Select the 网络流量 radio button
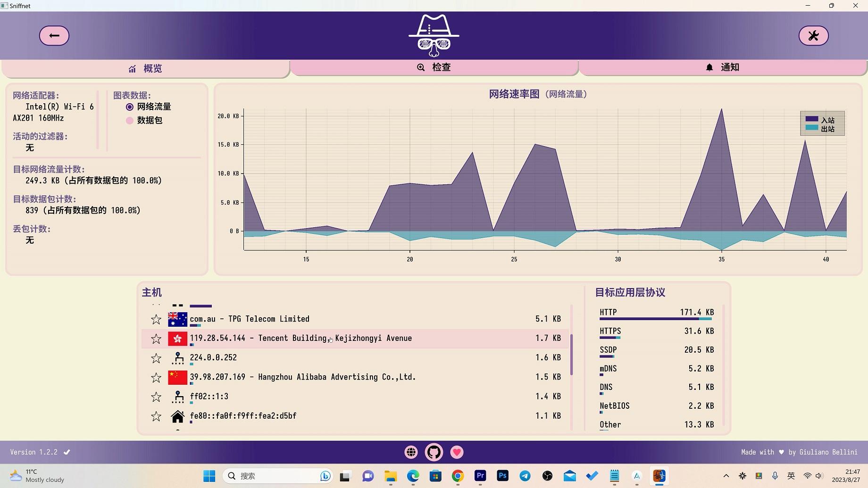The width and height of the screenshot is (868, 488). (x=129, y=107)
